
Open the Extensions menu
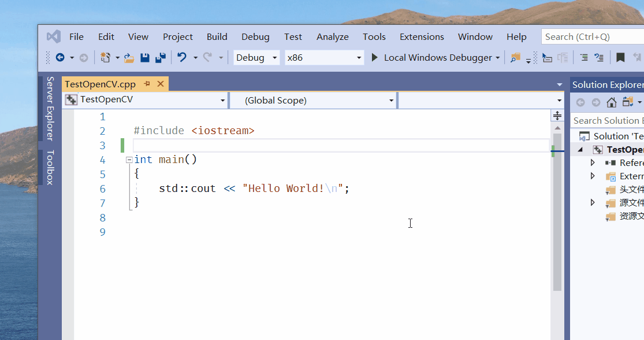(422, 36)
